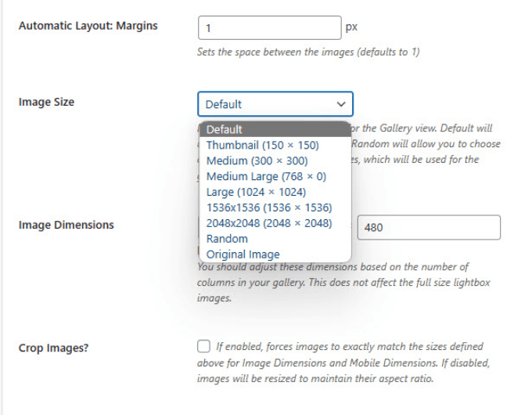Screen dimensions: 532x415
Task: Click the Image Size setting label
Action: coord(46,102)
